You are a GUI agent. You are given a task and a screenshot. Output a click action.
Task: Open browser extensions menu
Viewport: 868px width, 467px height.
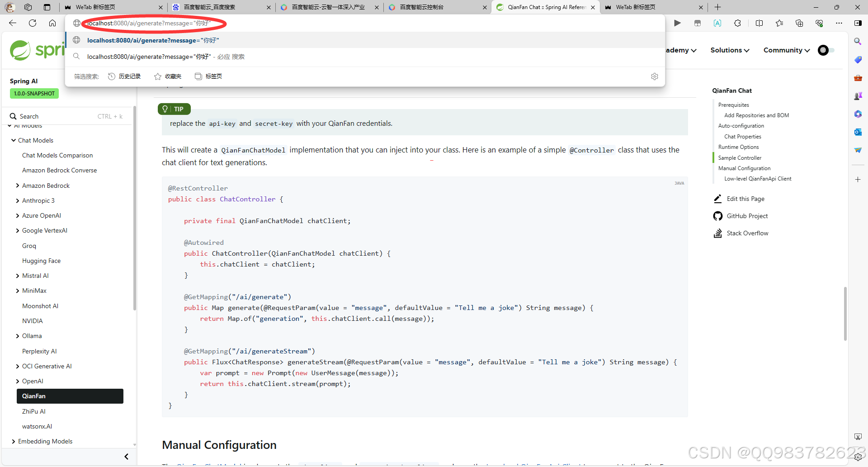(x=737, y=23)
